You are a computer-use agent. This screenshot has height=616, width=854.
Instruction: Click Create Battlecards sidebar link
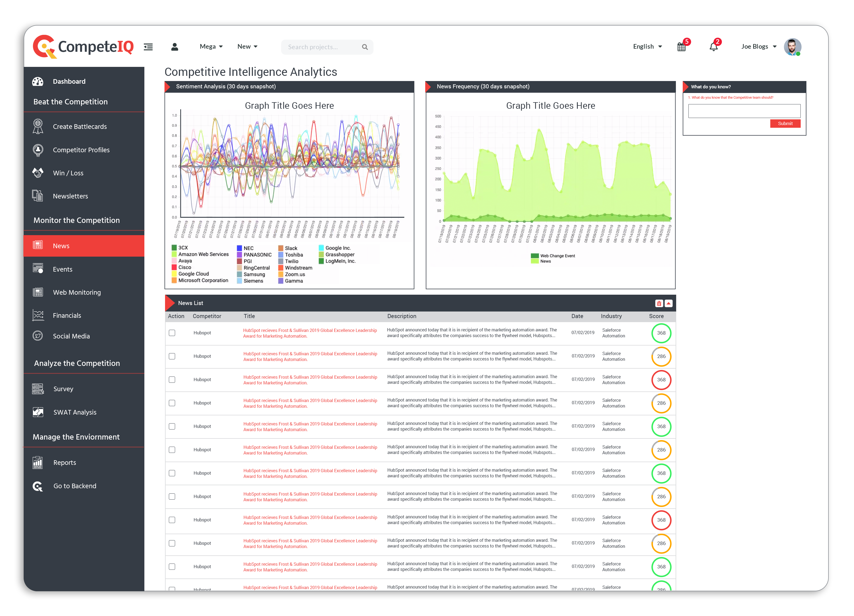tap(80, 126)
